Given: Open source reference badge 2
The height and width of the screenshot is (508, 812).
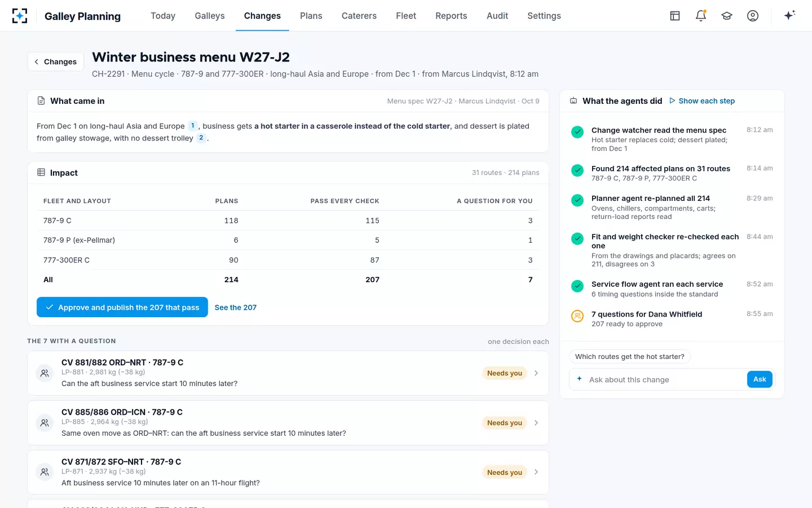Looking at the screenshot, I should click(201, 138).
